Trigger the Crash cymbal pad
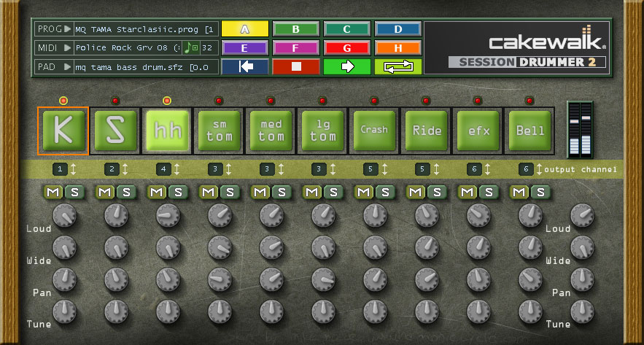The width and height of the screenshot is (644, 345). pyautogui.click(x=374, y=131)
